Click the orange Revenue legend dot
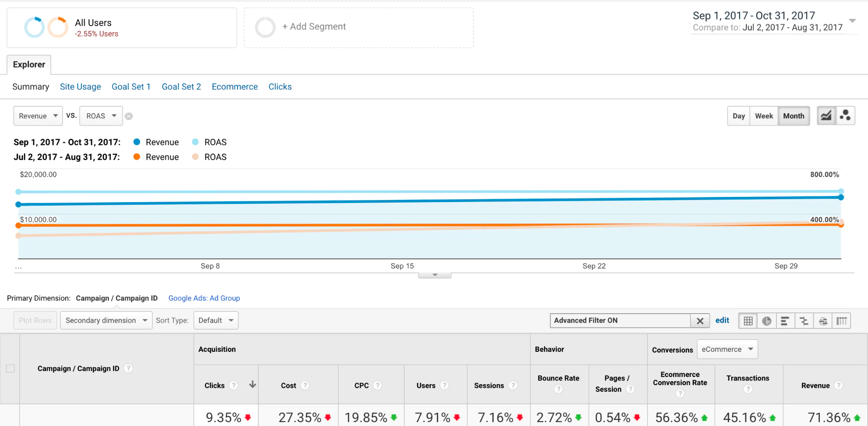The width and height of the screenshot is (868, 426). pyautogui.click(x=137, y=157)
